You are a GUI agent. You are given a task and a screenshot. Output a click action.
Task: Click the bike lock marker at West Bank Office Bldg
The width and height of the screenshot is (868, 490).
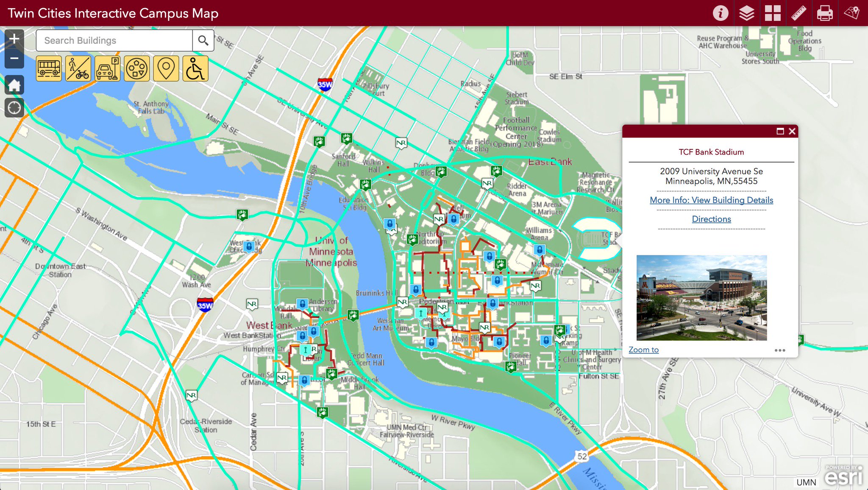coord(249,246)
